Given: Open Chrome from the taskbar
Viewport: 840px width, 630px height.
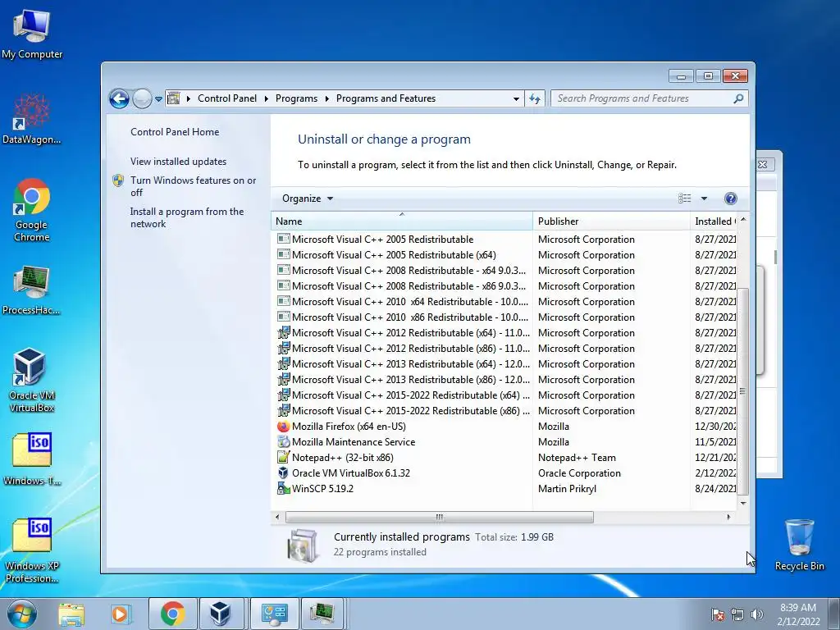Looking at the screenshot, I should click(172, 614).
